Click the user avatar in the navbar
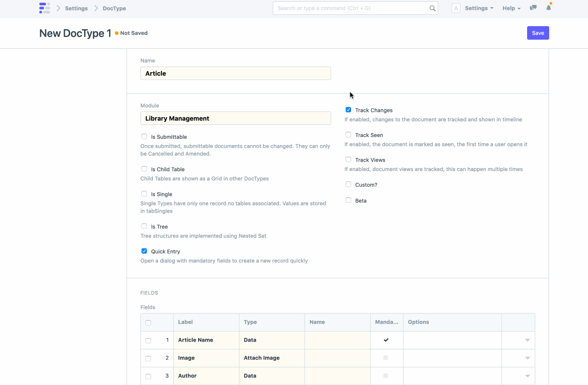Screen dimensions: 588x385 pos(456,8)
